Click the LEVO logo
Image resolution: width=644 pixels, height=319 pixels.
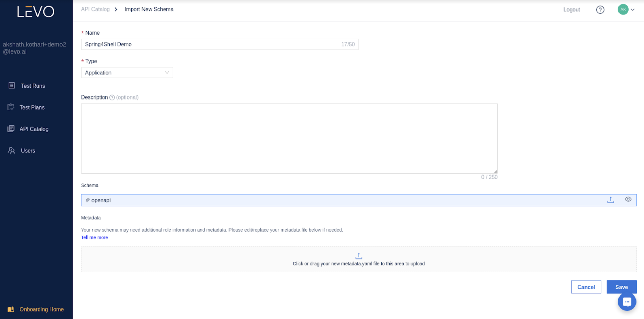pos(36,12)
